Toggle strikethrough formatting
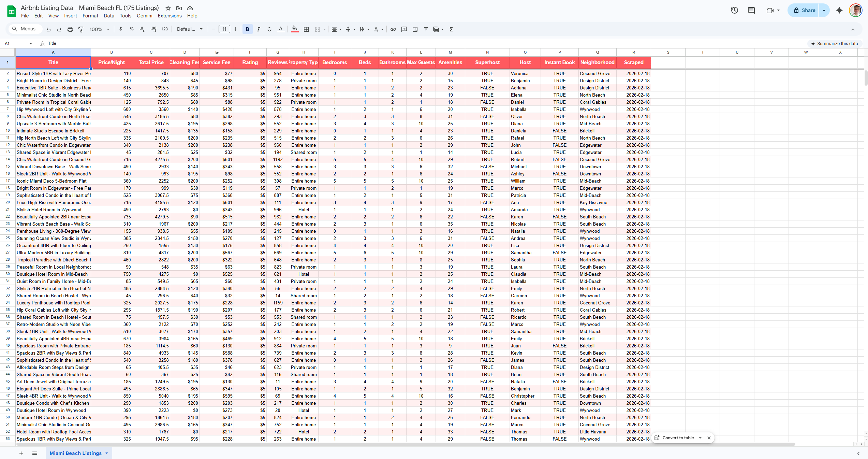This screenshot has width=868, height=459. [x=269, y=29]
